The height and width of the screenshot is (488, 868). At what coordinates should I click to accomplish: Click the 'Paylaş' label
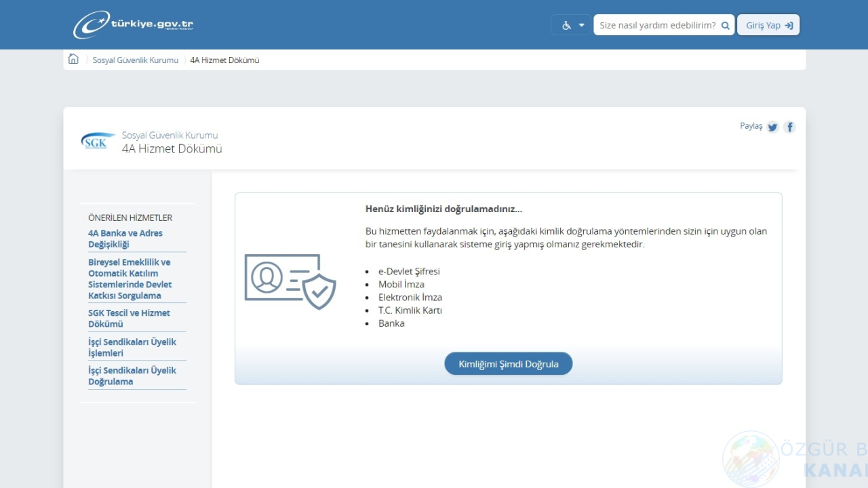click(751, 126)
